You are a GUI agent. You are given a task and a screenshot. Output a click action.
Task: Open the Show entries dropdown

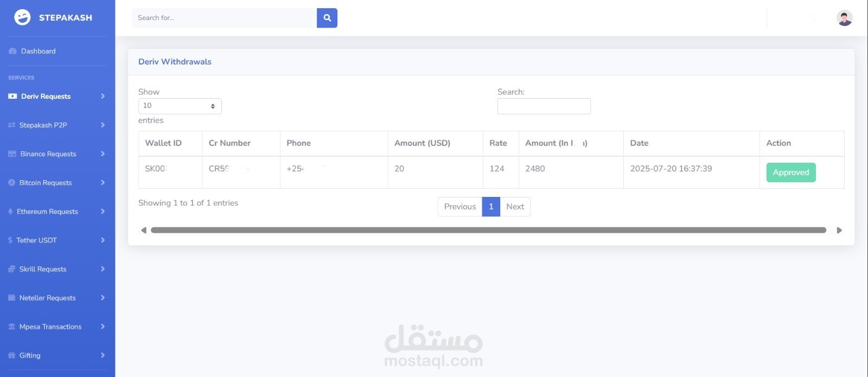[180, 106]
